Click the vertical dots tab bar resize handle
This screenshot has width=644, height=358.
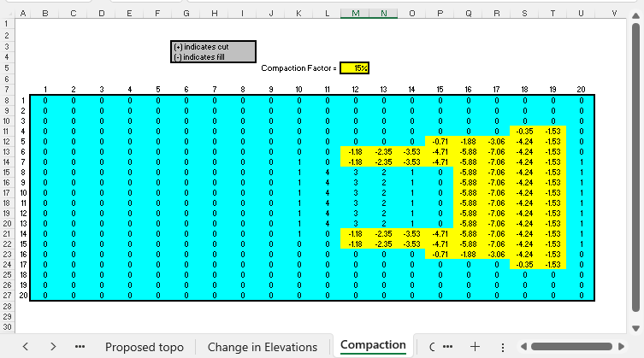pyautogui.click(x=502, y=346)
